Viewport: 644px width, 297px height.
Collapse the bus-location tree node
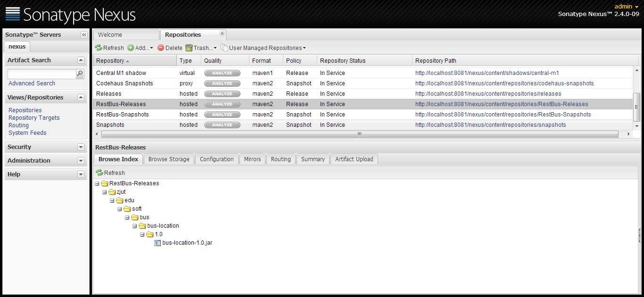[x=135, y=226]
